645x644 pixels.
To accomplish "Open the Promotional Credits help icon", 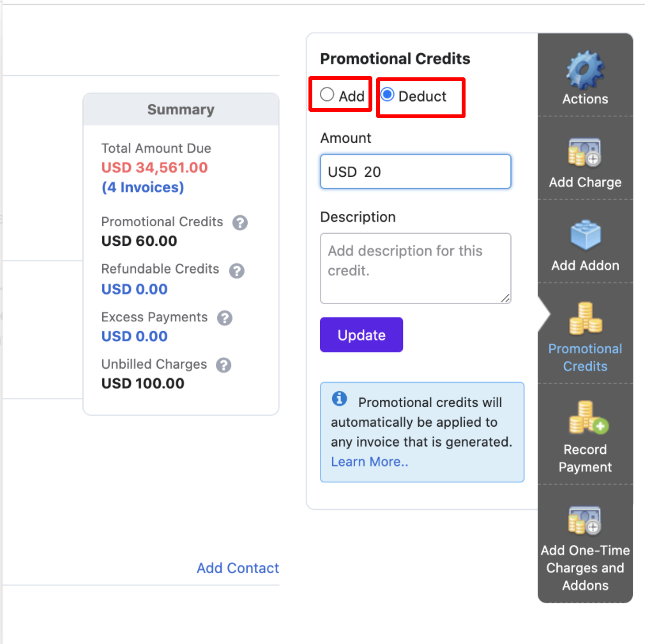I will 239,222.
